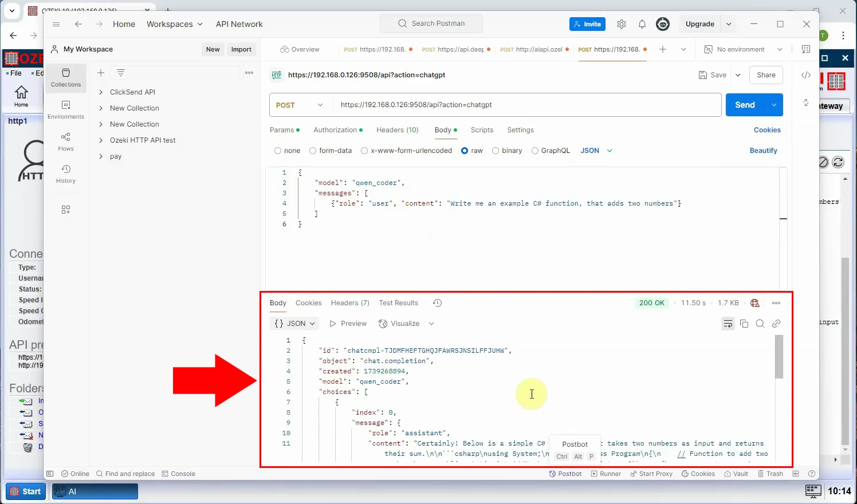Click the response vertical scrollbar
Viewport: 857px width, 504px height.
click(779, 356)
